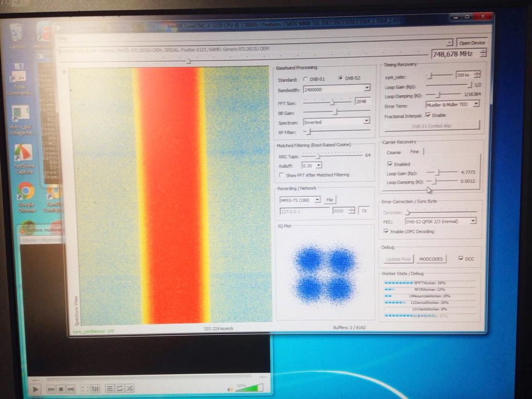The image size is (532, 399).
Task: Open VLC extended settings (equalizer icon)
Action: (96, 389)
